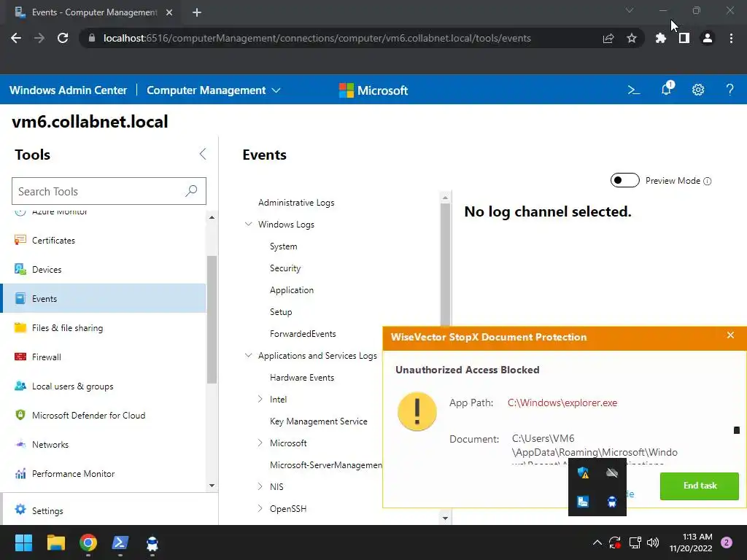Click the Files & file sharing folder icon
This screenshot has width=747, height=560.
20,327
